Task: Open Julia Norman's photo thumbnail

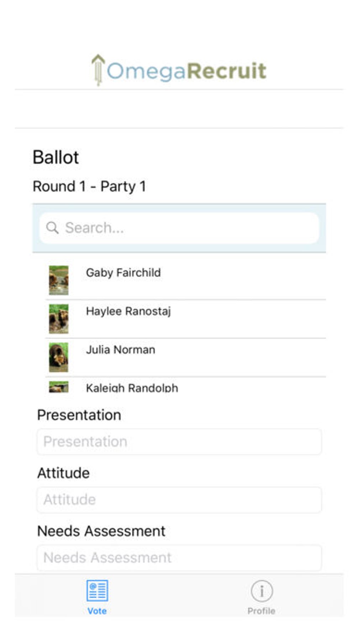Action: click(x=59, y=357)
